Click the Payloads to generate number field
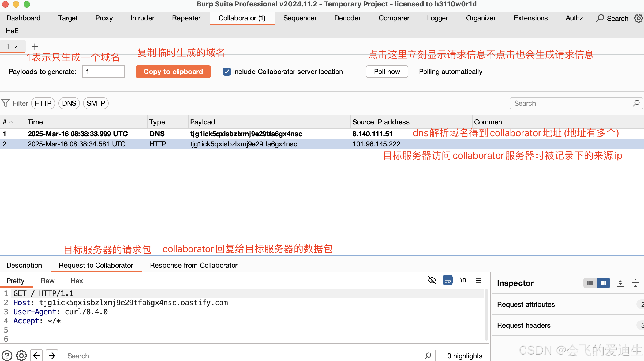 click(x=103, y=72)
